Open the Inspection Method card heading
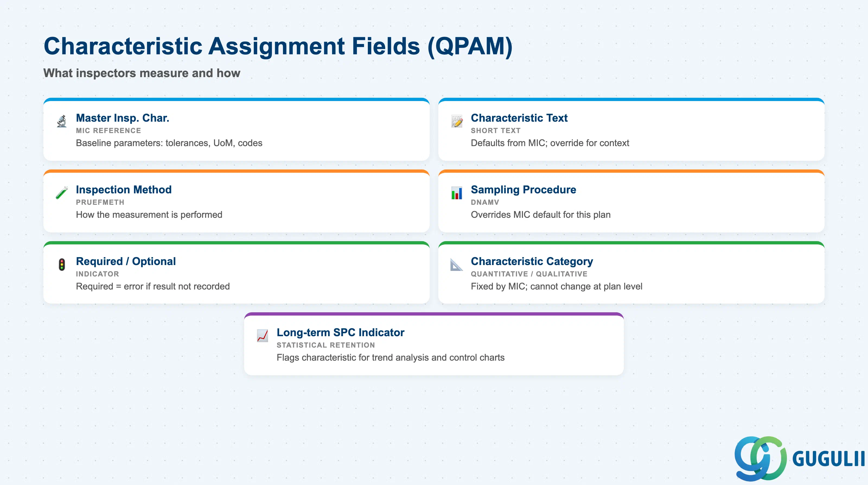Viewport: 868px width, 485px height. [124, 190]
